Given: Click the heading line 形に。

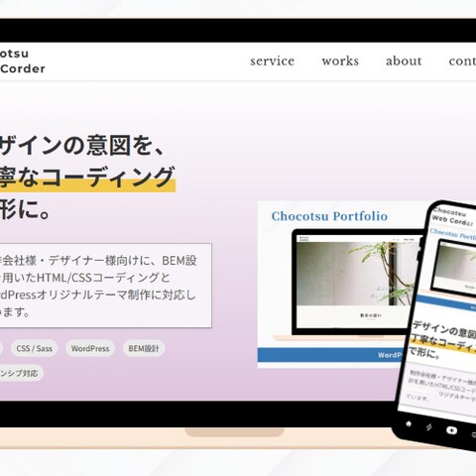Looking at the screenshot, I should 25,209.
